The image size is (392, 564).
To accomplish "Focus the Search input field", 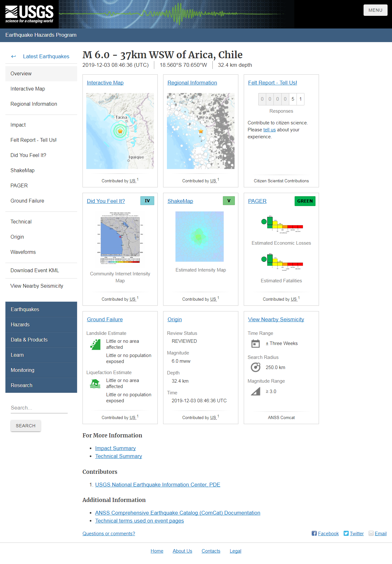I will [39, 408].
